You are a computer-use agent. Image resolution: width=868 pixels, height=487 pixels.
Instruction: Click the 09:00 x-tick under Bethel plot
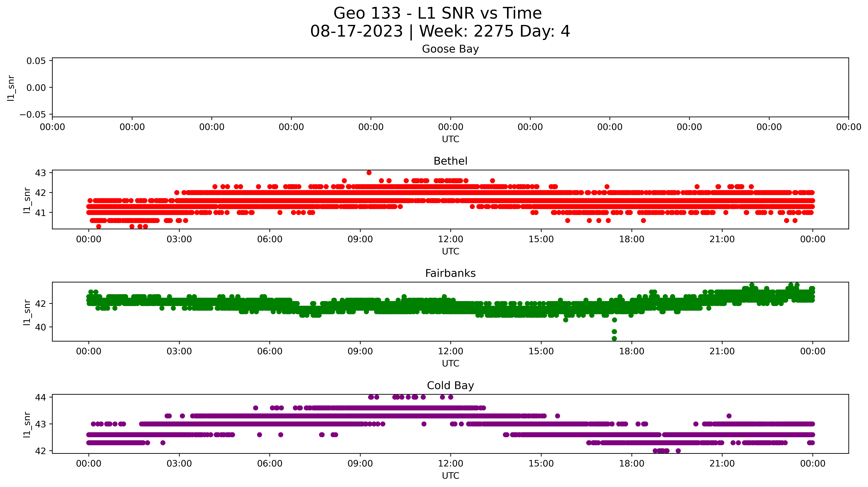pyautogui.click(x=360, y=239)
